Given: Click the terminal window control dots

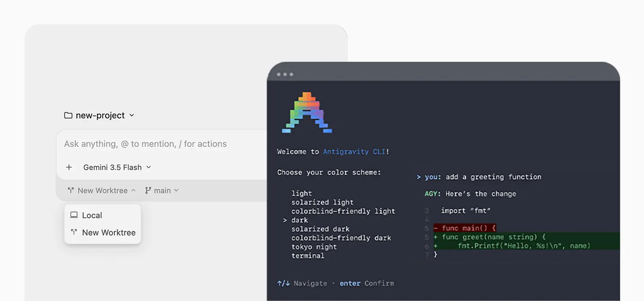Looking at the screenshot, I should click(285, 75).
